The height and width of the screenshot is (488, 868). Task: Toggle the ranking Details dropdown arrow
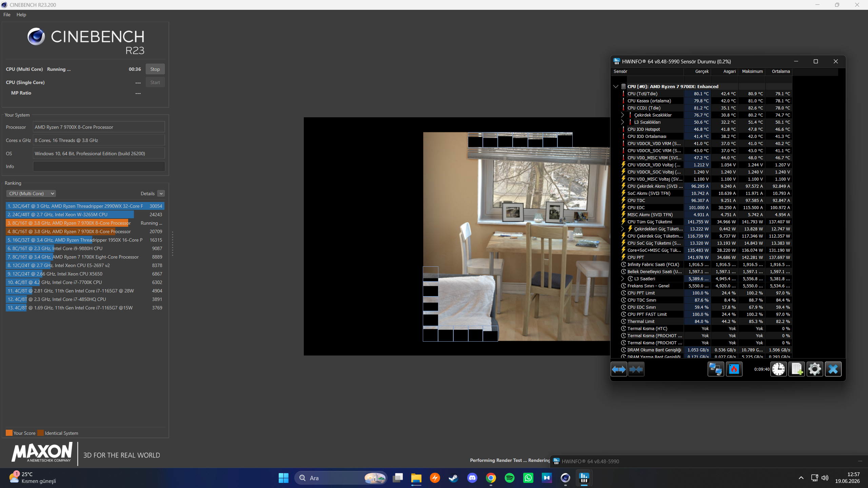[161, 194]
